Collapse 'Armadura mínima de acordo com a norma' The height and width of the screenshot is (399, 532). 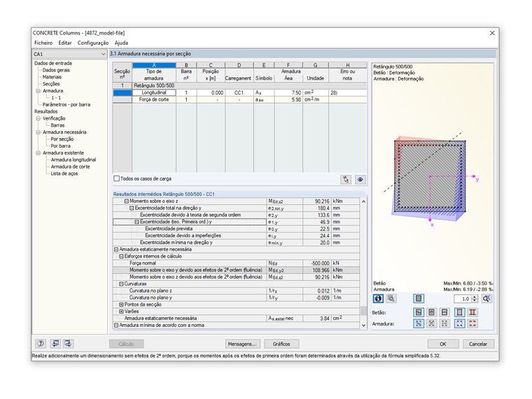tap(116, 325)
